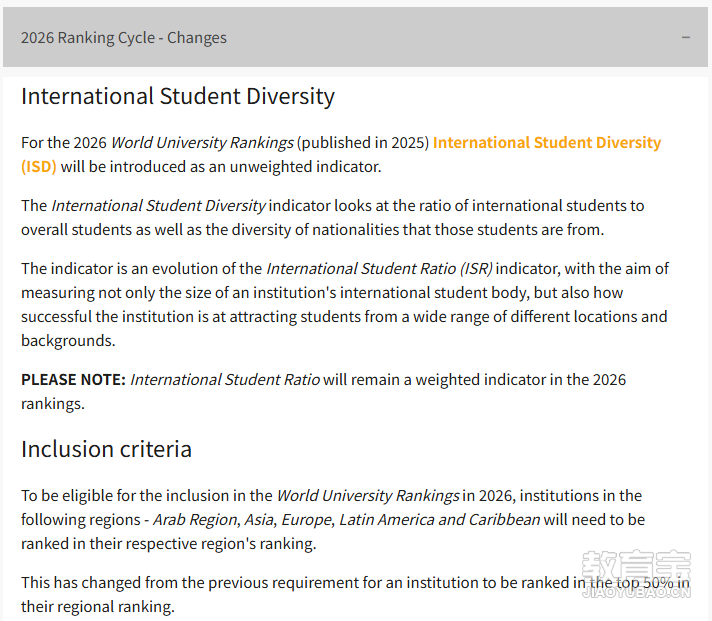This screenshot has height=621, width=712.
Task: Click the orange '(ISD)' link text
Action: tap(39, 167)
